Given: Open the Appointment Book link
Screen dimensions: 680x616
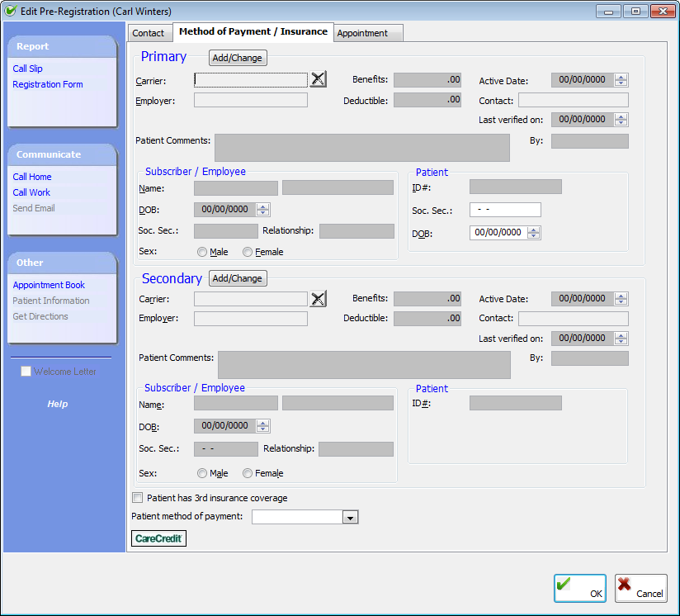Looking at the screenshot, I should pyautogui.click(x=49, y=285).
